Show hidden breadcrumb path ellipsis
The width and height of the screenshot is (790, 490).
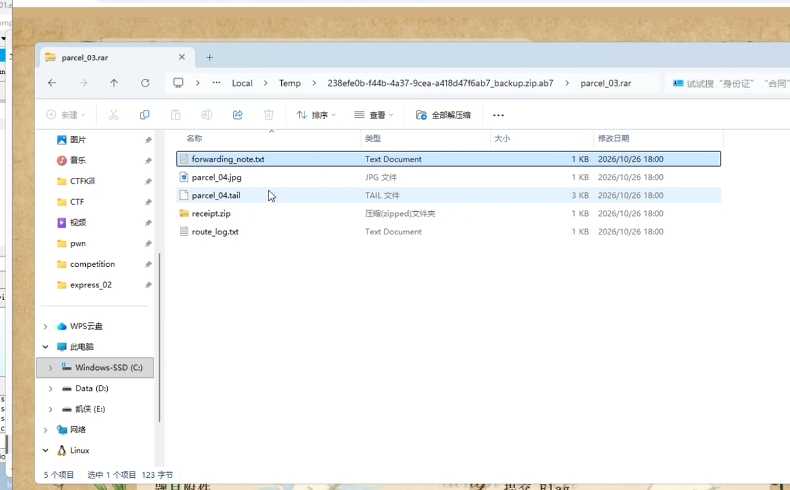(216, 83)
